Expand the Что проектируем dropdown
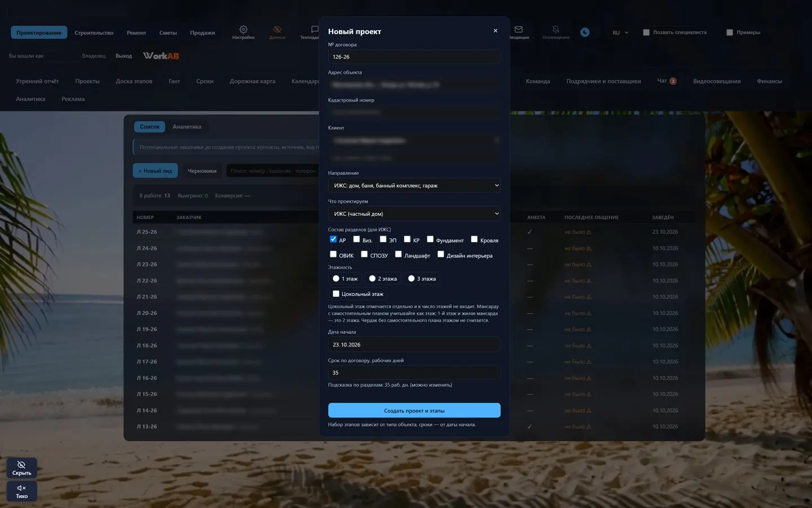This screenshot has height=508, width=812. 414,214
